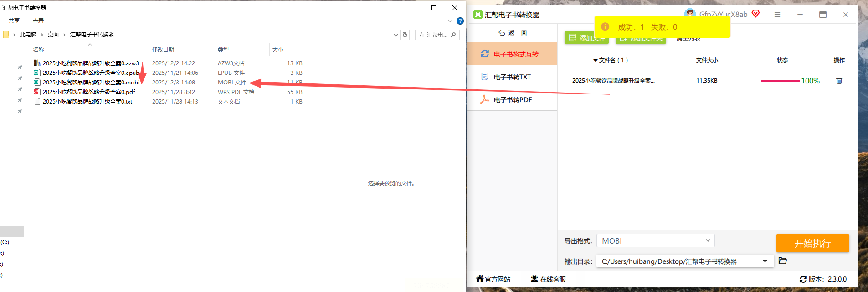This screenshot has width=868, height=292.
Task: Click the 文本文档 type cell
Action: click(x=229, y=101)
